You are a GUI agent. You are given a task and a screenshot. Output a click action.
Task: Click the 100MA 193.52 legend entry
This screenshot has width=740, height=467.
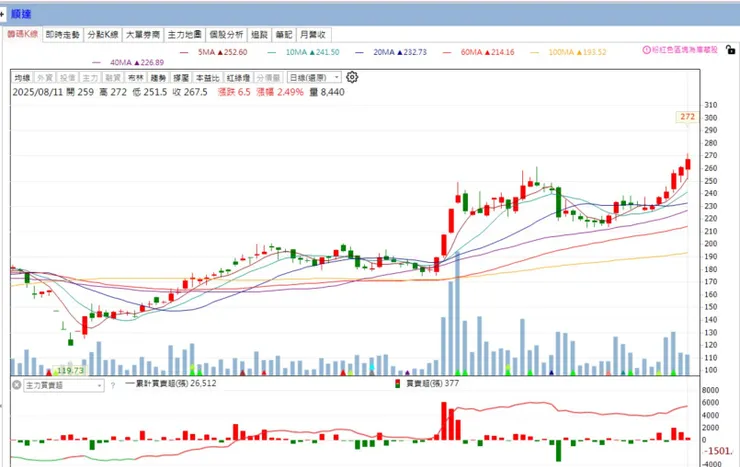[x=568, y=52]
